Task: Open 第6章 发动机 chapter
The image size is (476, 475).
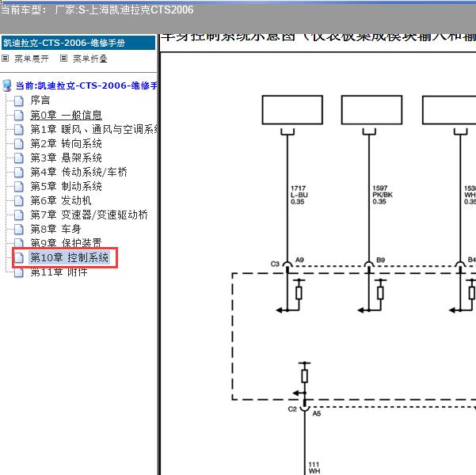Action: pyautogui.click(x=61, y=200)
